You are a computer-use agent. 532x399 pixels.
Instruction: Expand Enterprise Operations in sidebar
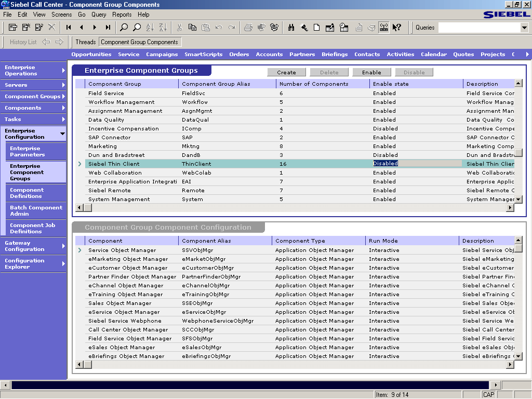point(33,71)
